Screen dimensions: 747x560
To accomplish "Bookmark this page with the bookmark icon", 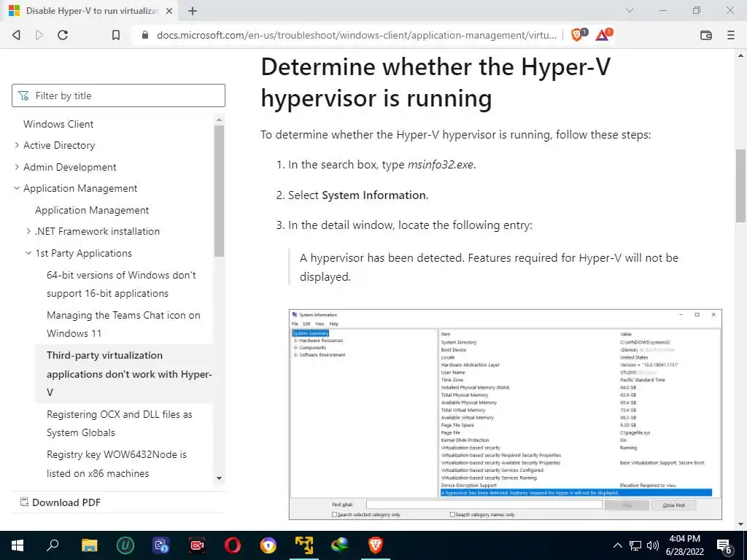I will pos(115,35).
